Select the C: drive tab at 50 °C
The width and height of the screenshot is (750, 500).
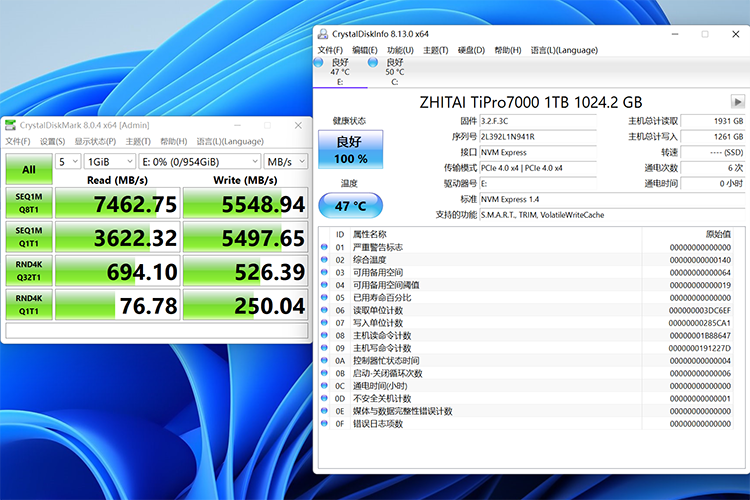[395, 72]
